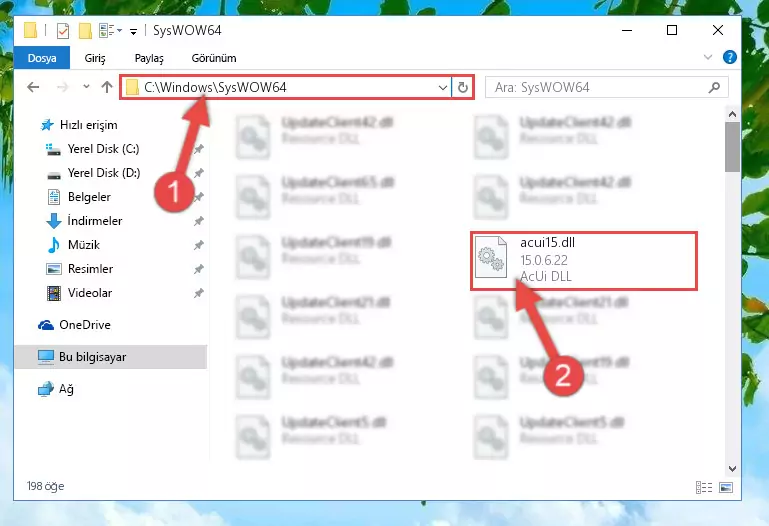Click the pin icon next to İndirmeler
Image resolution: width=769 pixels, height=526 pixels.
199,221
